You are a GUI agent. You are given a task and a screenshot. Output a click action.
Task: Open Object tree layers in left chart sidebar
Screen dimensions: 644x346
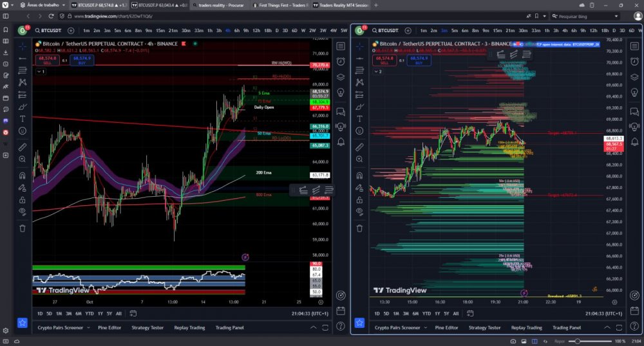(341, 77)
